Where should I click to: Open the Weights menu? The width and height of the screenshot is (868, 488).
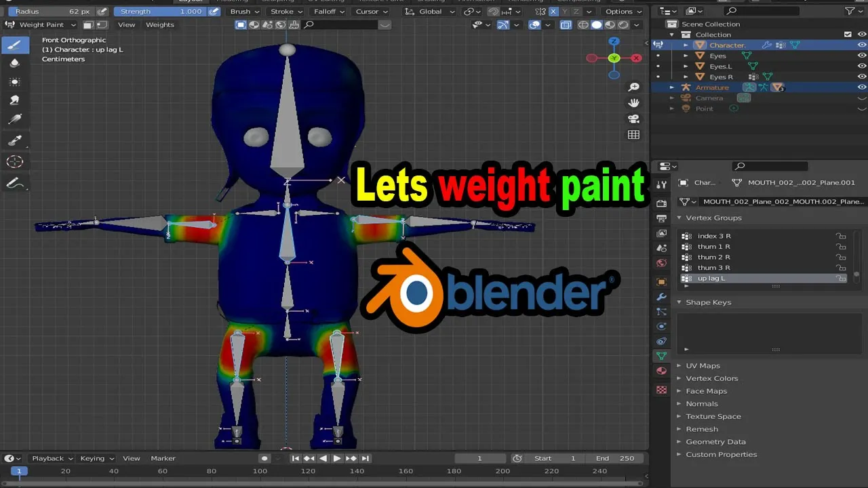[x=160, y=24]
